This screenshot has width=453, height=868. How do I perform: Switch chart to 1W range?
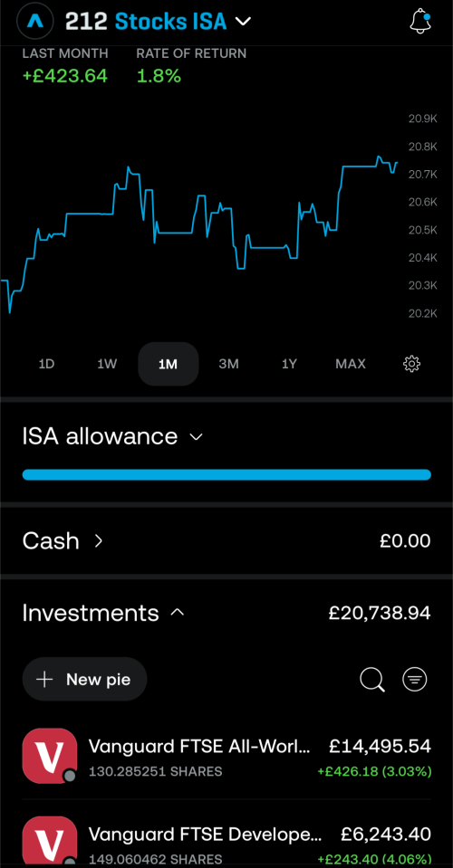(x=107, y=364)
